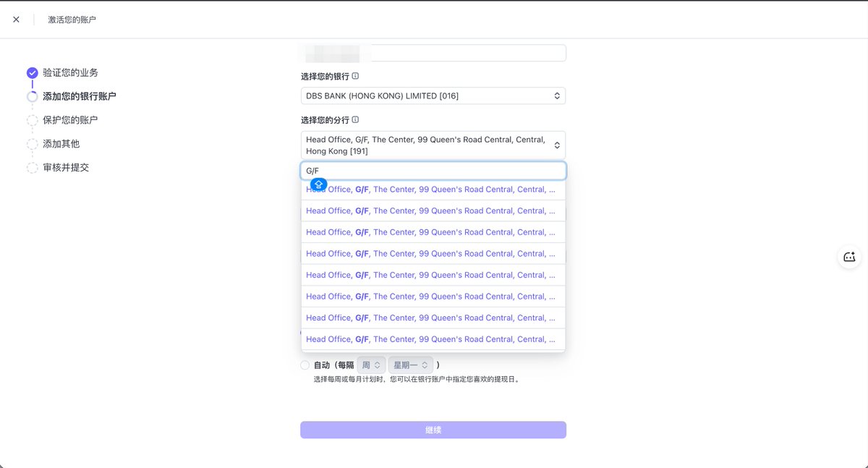Screen dimensions: 868x468
Task: Click the dotted circle icon for 审核并提交
Action: coord(32,168)
